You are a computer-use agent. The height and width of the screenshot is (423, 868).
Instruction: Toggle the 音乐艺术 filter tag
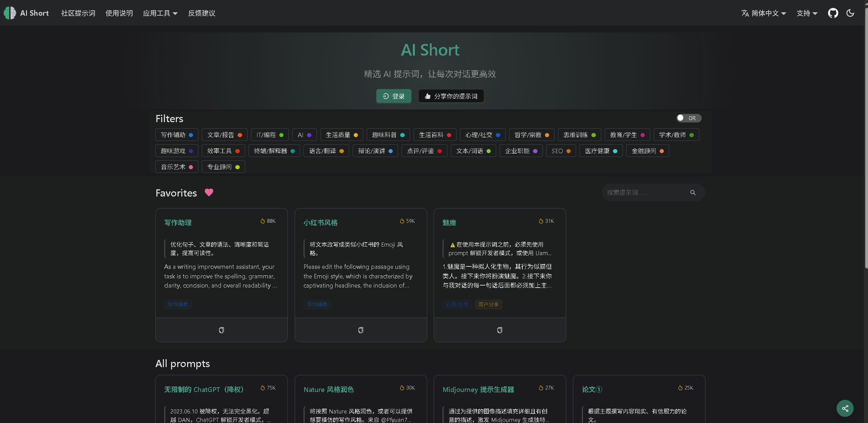[177, 167]
